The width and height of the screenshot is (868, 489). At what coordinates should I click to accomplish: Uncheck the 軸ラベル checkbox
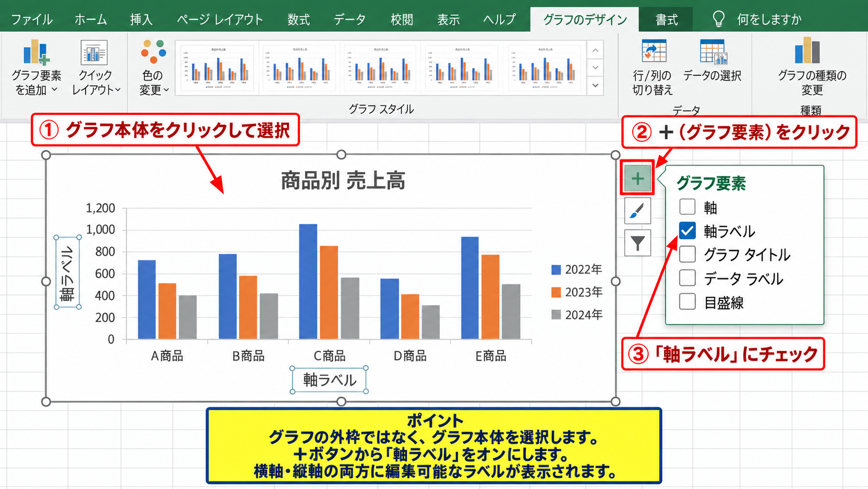(x=687, y=230)
